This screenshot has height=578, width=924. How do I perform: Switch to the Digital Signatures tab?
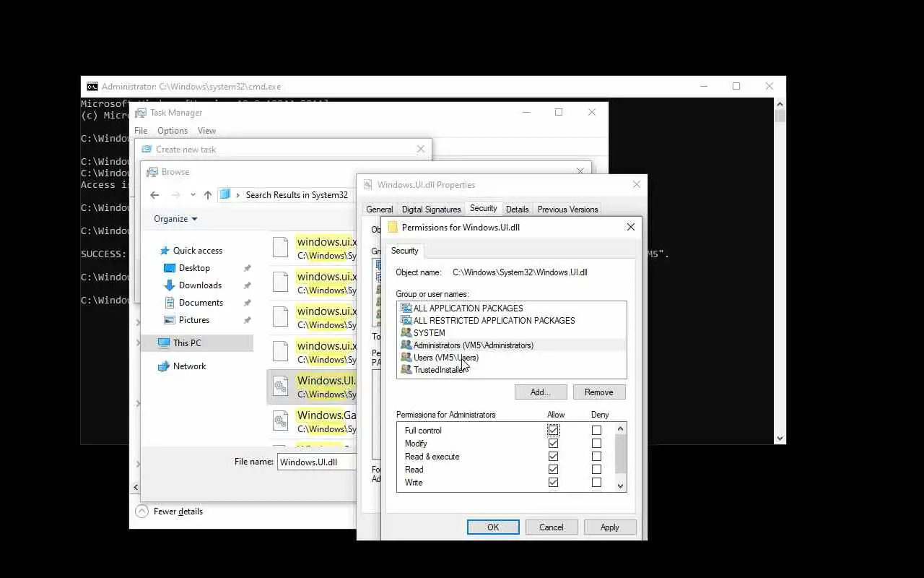(x=431, y=210)
